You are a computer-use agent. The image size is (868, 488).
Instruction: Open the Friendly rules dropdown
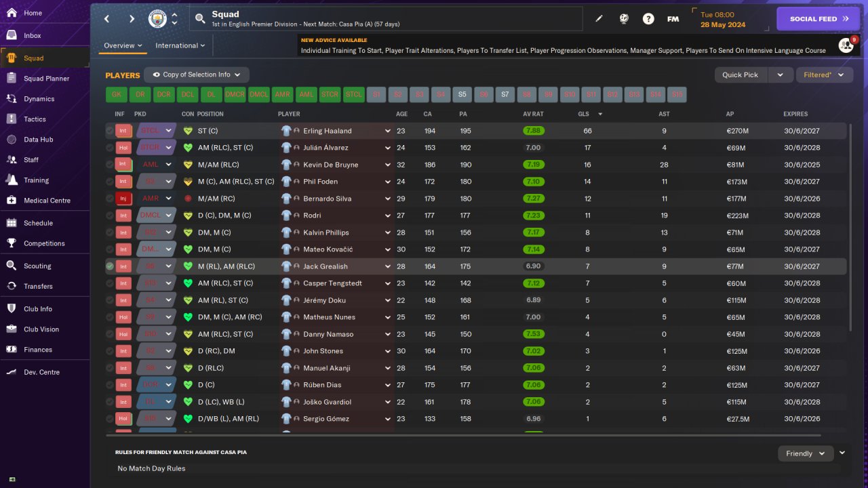pyautogui.click(x=806, y=453)
